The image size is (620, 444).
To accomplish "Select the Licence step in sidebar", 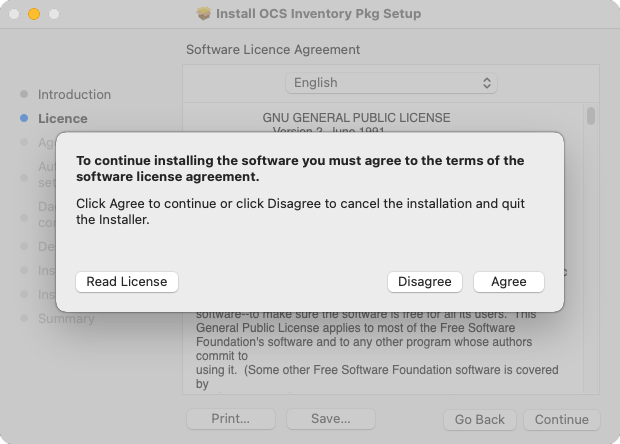I will click(x=62, y=118).
